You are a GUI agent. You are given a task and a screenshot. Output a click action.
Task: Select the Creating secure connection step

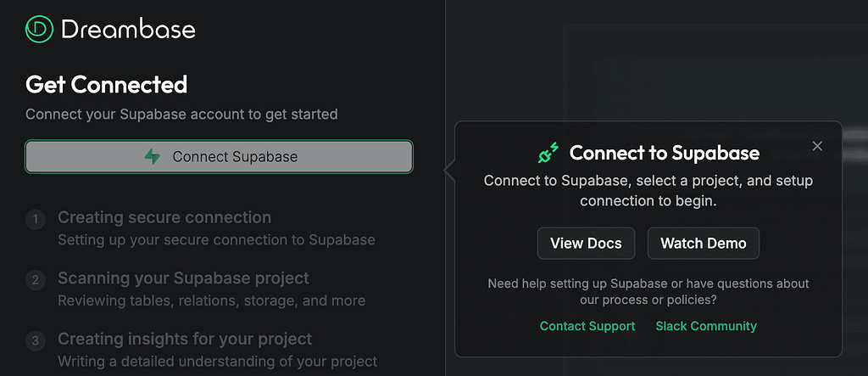(x=164, y=217)
